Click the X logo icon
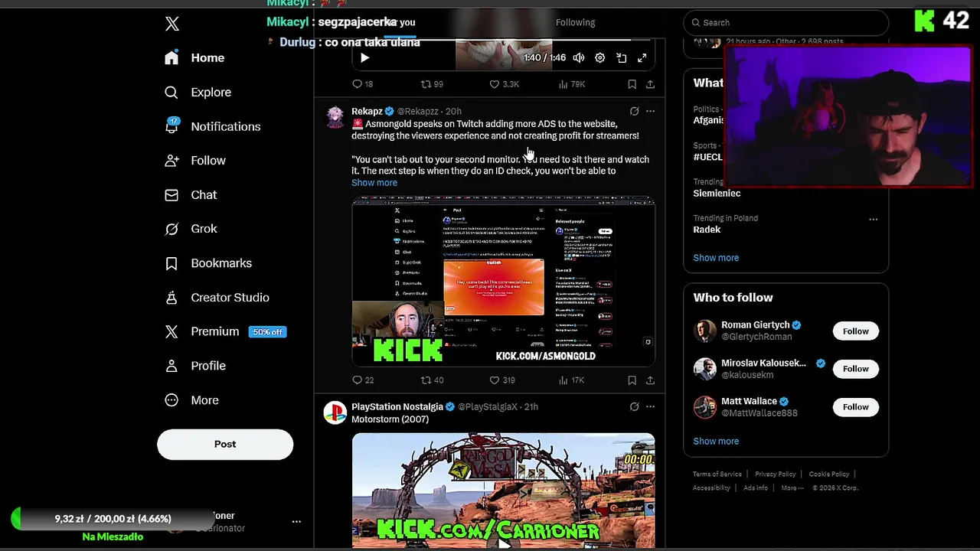Screen dimensions: 980x551 point(172,24)
